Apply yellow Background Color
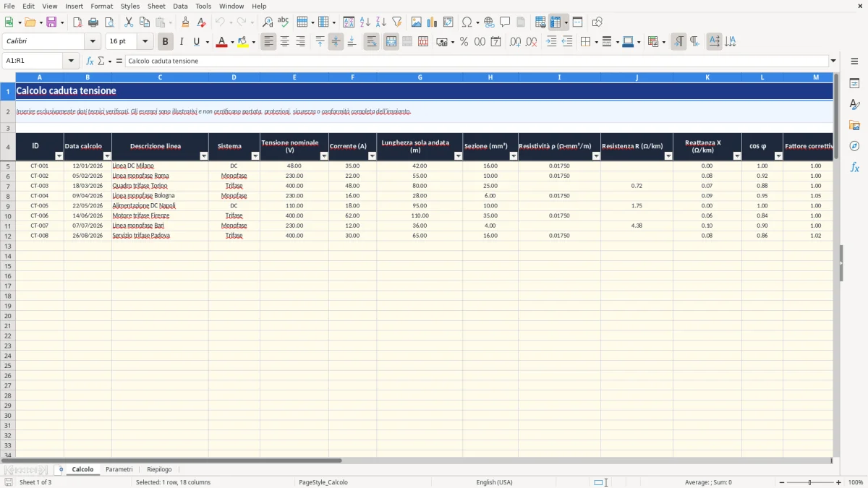This screenshot has width=868, height=488. [x=242, y=42]
